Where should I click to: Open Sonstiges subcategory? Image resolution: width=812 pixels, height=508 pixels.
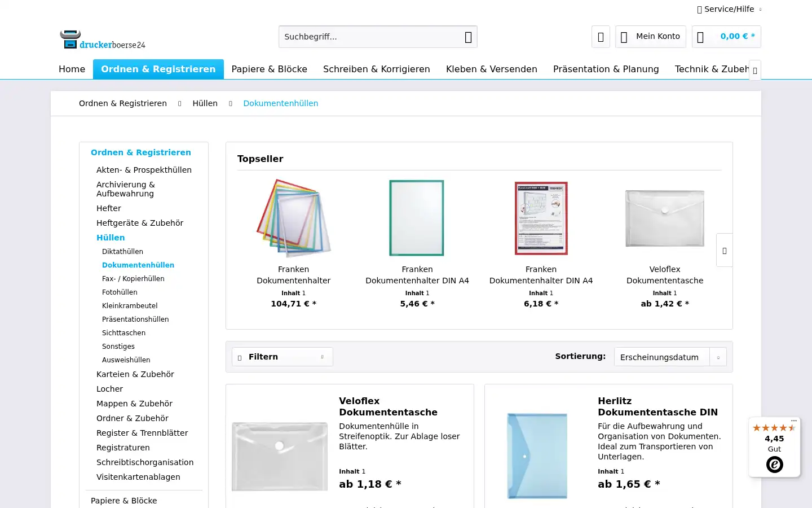click(x=118, y=347)
